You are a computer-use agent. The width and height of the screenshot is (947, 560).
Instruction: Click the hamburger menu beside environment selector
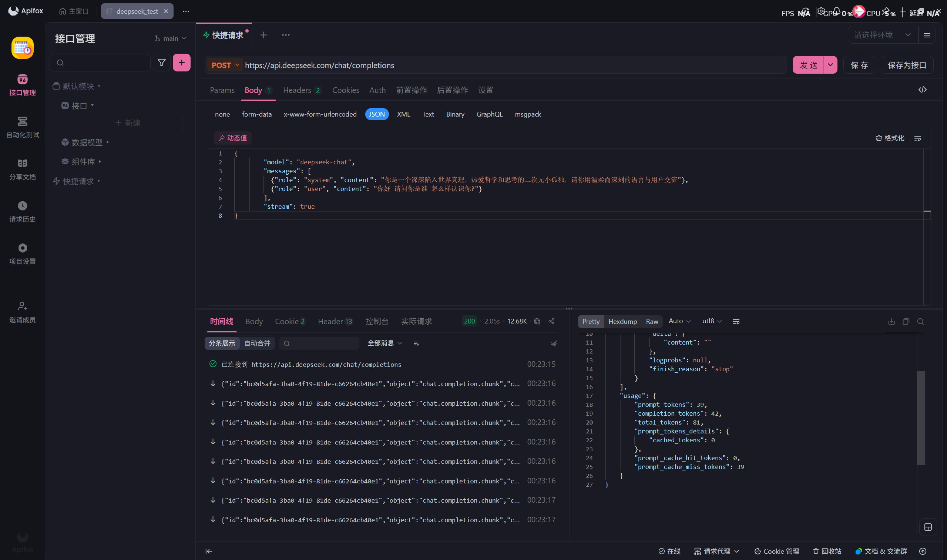pos(927,35)
